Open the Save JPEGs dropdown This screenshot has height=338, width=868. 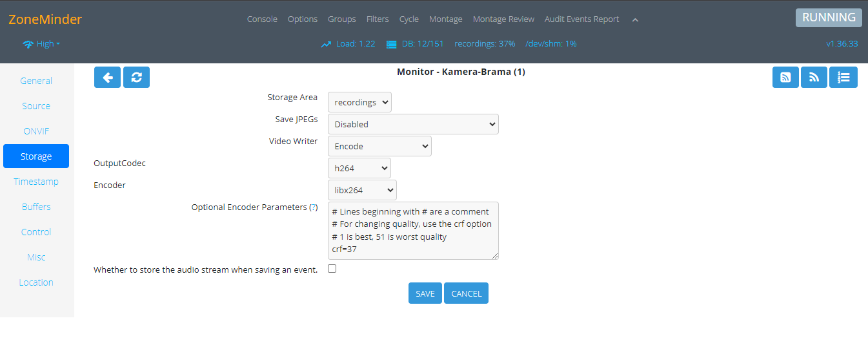coord(413,124)
